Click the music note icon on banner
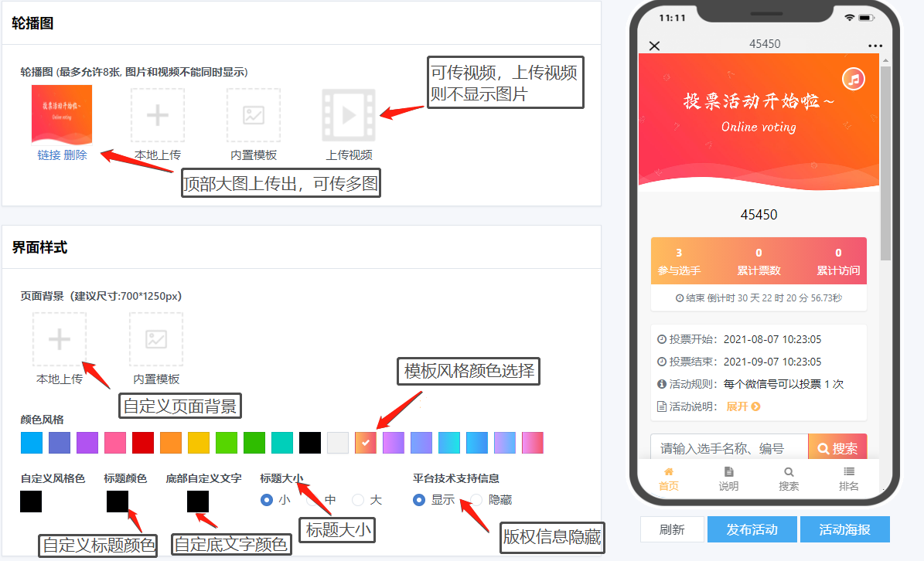The image size is (924, 561). [854, 79]
